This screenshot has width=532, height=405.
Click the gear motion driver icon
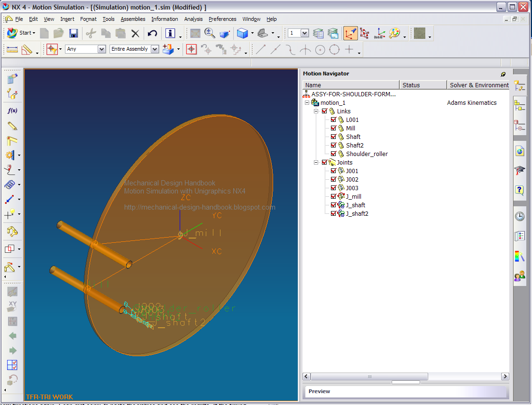(10, 155)
